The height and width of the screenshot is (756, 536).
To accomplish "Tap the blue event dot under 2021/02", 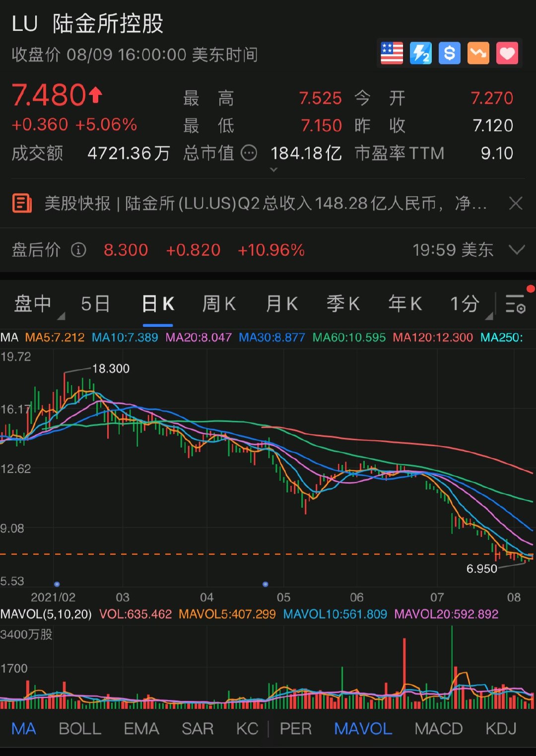I will (57, 584).
